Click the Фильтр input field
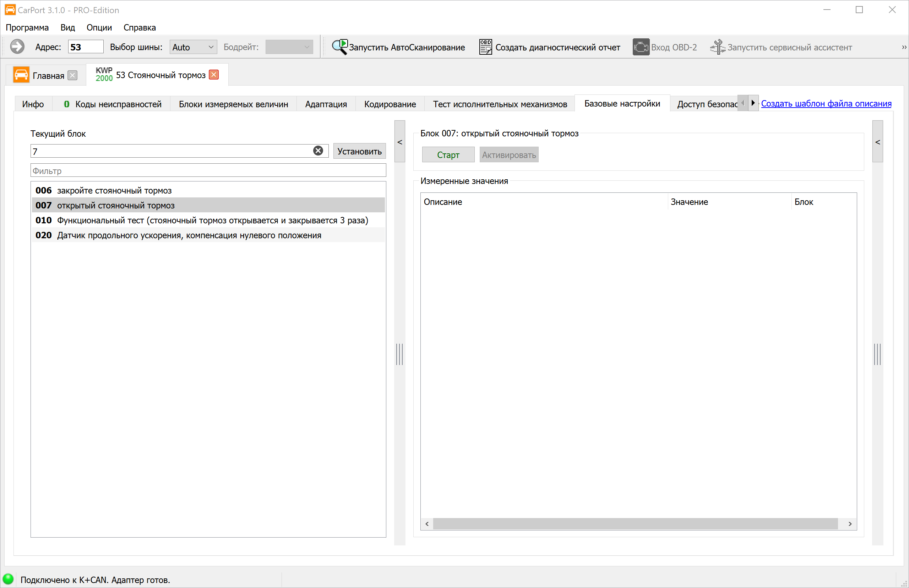909x588 pixels. (x=208, y=170)
